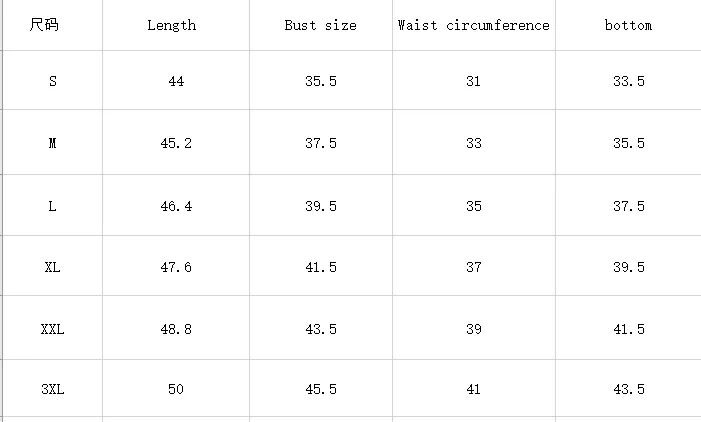Viewport: 701px width, 422px height.
Task: Select the size S row label
Action: coord(52,81)
